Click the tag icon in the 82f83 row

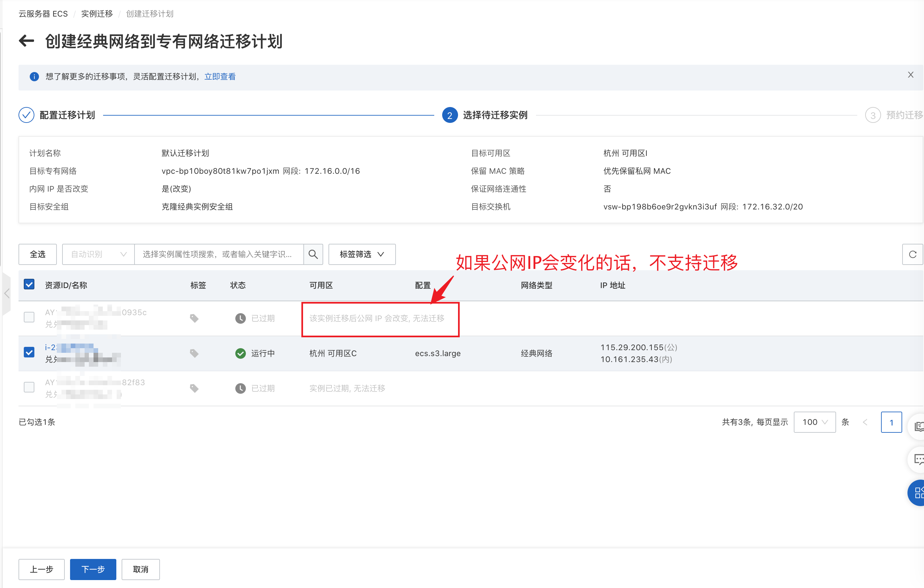pos(194,388)
